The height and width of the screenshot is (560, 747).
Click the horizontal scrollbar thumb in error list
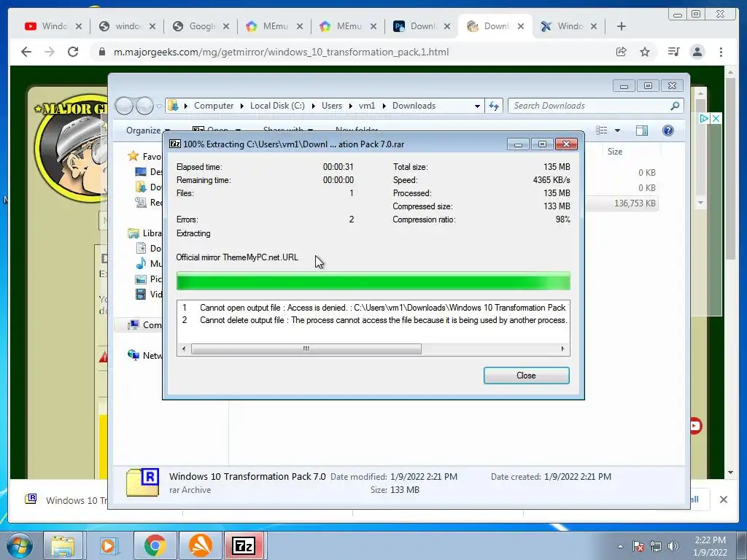(x=306, y=349)
